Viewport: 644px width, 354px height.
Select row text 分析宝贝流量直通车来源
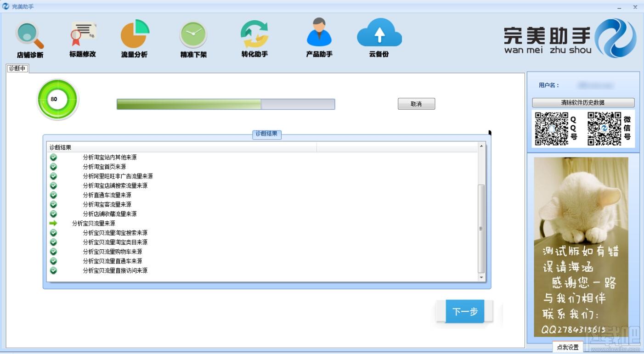pyautogui.click(x=113, y=261)
